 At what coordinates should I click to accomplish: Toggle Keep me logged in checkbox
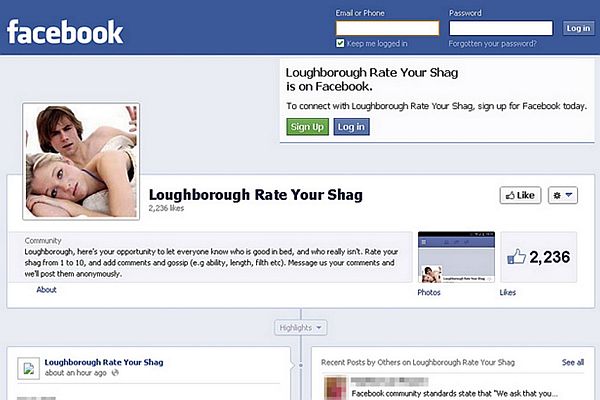(x=340, y=43)
